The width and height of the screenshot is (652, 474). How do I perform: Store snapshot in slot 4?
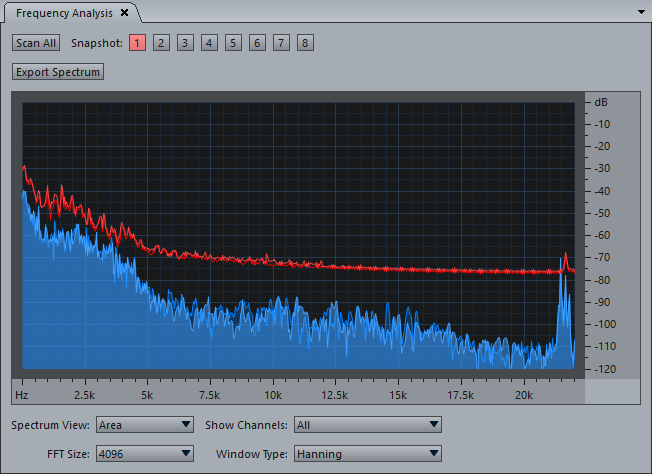pos(209,43)
